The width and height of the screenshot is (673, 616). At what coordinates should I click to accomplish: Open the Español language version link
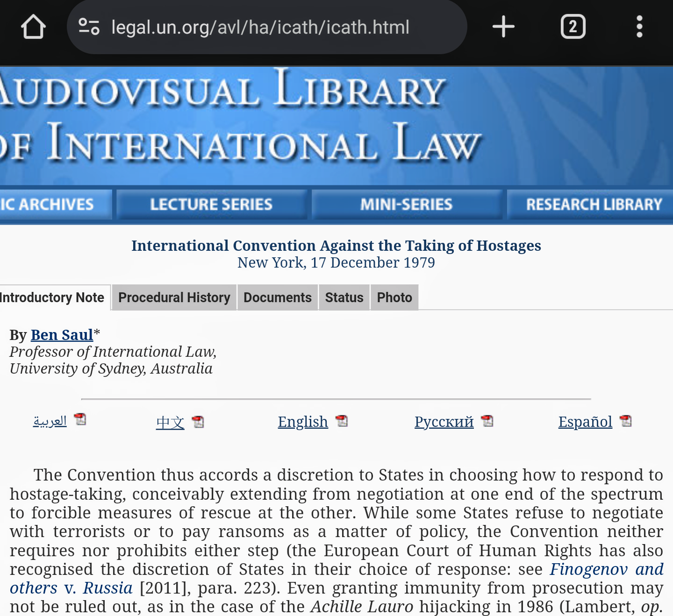(x=585, y=422)
